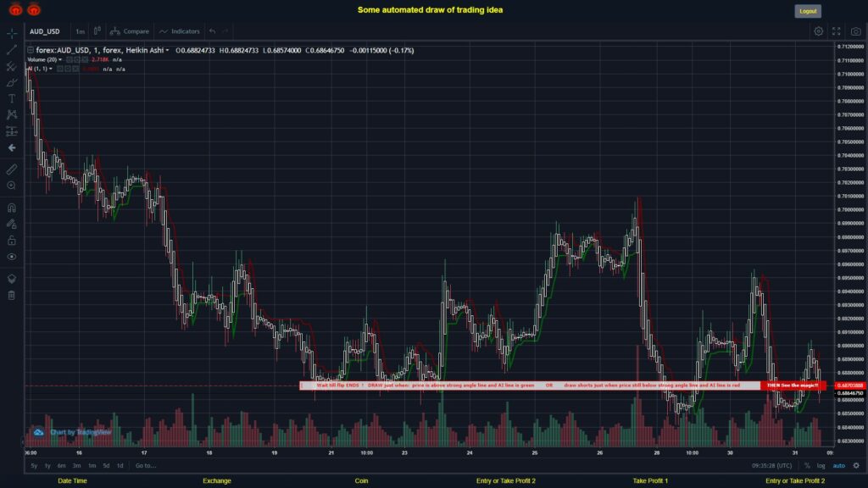The height and width of the screenshot is (488, 868).
Task: Activate the zoom-in magnifier tool
Action: (x=12, y=186)
